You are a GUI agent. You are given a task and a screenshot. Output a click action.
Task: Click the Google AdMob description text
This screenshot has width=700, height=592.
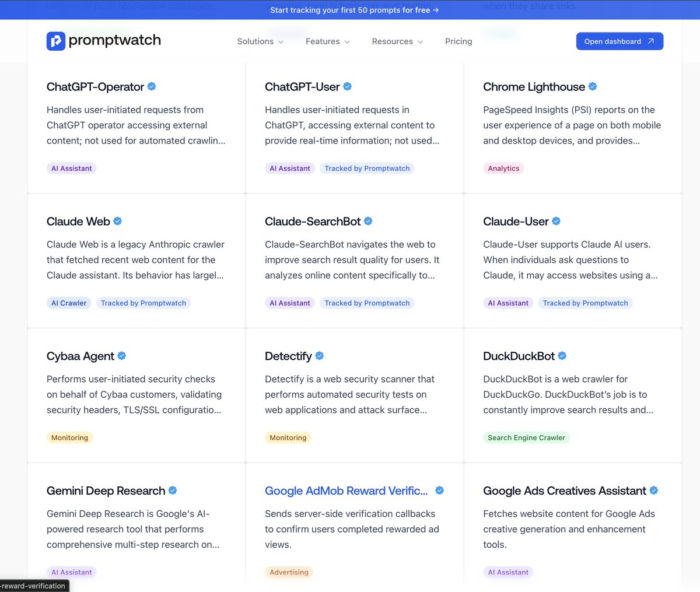[352, 530]
